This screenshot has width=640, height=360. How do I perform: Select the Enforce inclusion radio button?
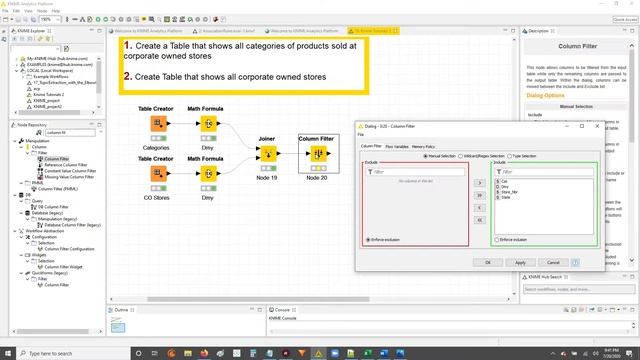click(x=496, y=240)
